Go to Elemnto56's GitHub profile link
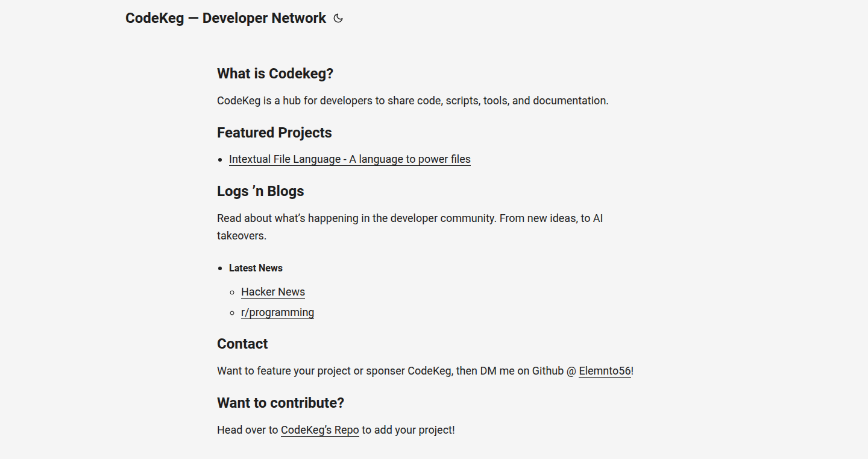Viewport: 868px width, 459px height. pyautogui.click(x=605, y=371)
